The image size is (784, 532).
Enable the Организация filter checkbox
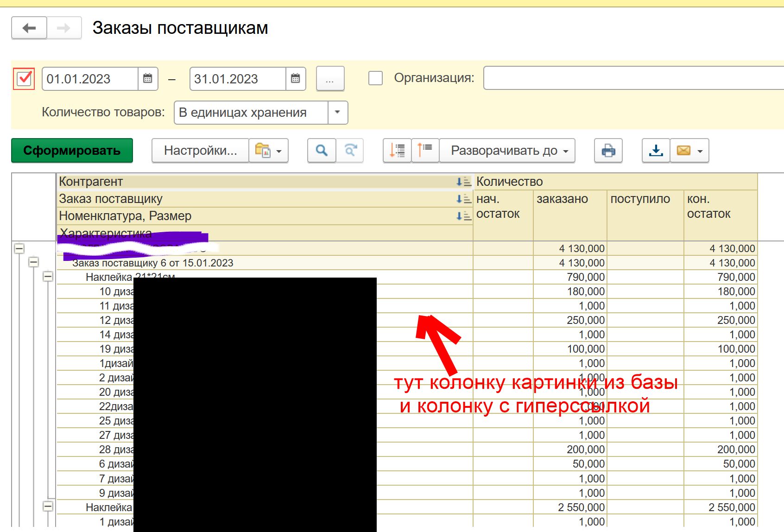pos(375,78)
